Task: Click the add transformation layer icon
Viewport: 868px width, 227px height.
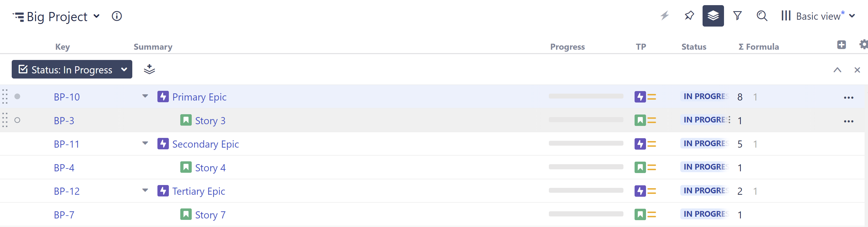Action: (149, 69)
